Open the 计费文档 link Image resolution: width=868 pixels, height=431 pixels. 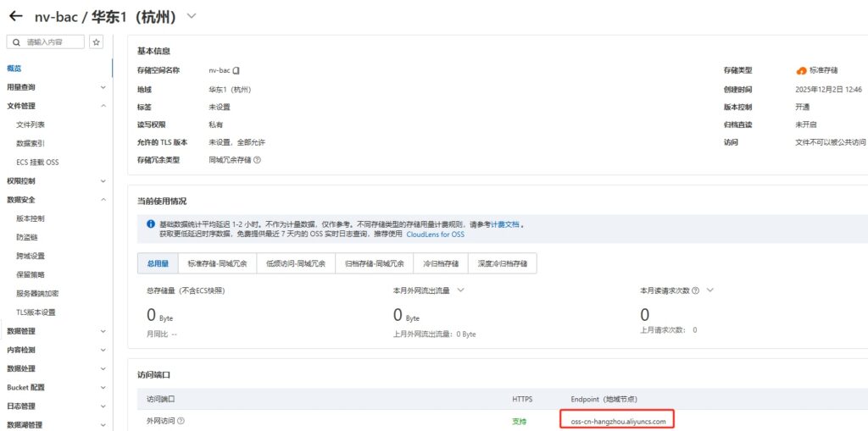(505, 224)
